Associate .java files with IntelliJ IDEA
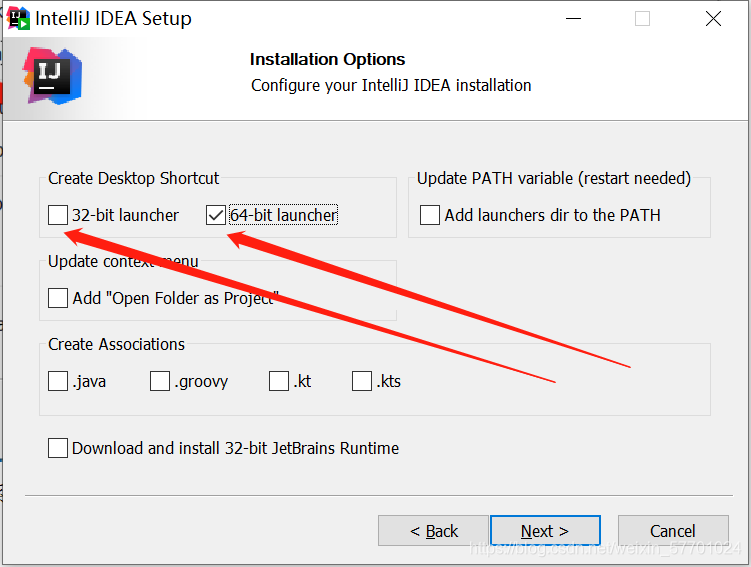 click(58, 381)
